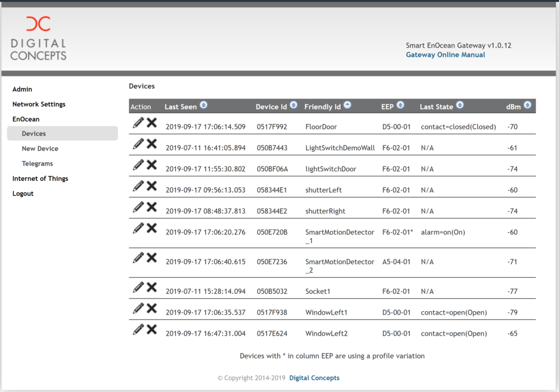This screenshot has height=392, width=559.
Task: Open the Gateway Online Manual link
Action: tap(445, 55)
